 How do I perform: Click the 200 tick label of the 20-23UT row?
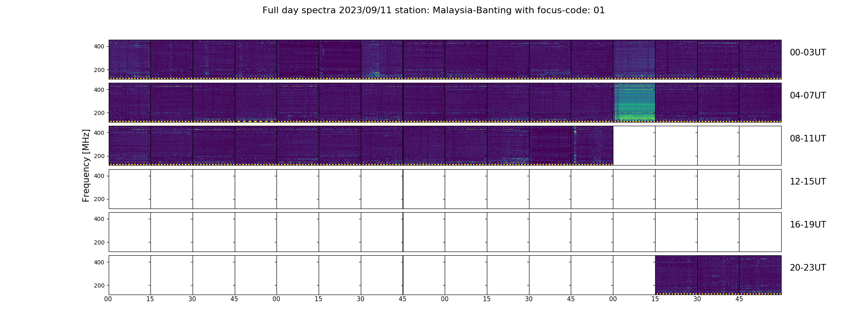coord(99,285)
